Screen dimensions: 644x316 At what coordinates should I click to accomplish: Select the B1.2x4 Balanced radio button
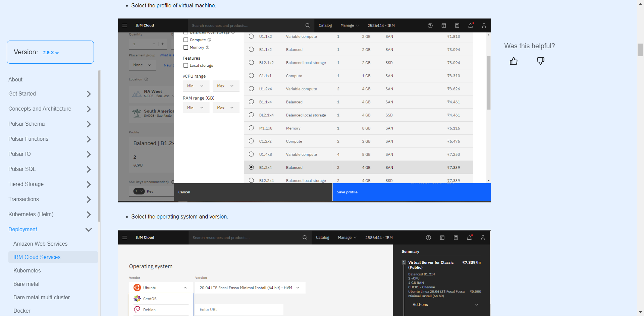coord(251,167)
